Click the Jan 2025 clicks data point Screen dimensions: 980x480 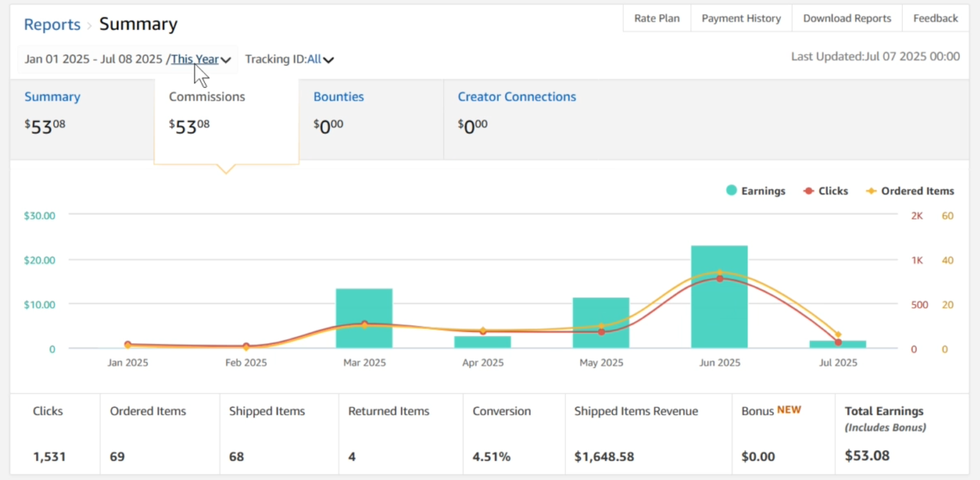click(x=127, y=345)
